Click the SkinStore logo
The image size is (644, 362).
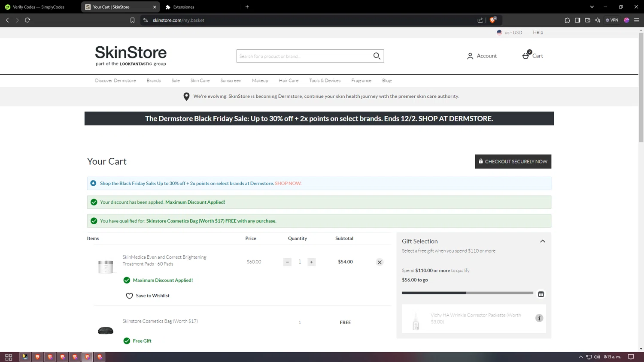pyautogui.click(x=131, y=56)
